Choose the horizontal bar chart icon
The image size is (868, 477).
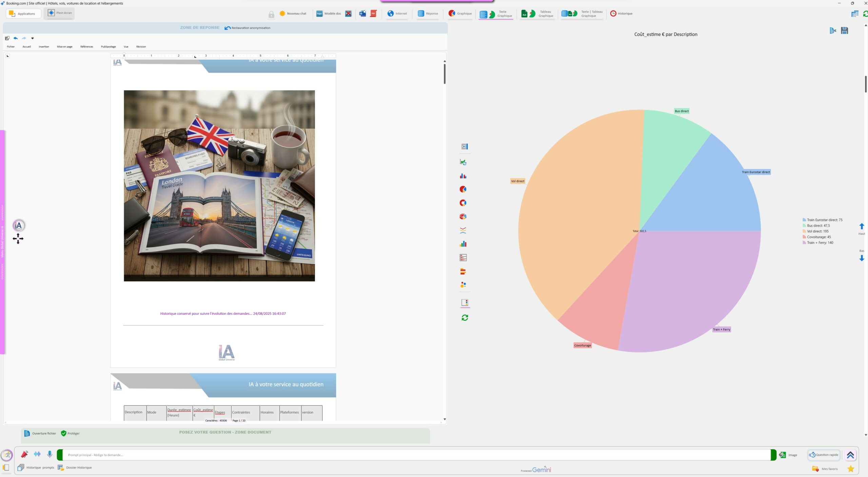click(463, 271)
